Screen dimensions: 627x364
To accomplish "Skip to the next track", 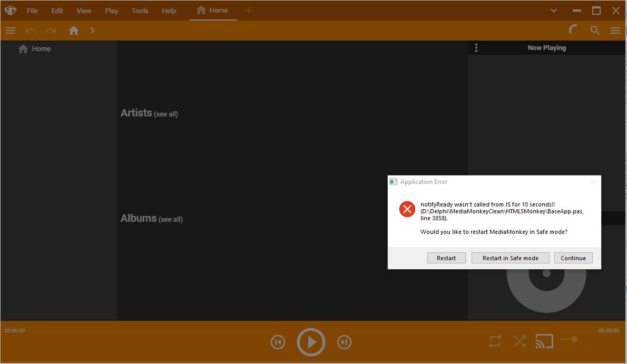I will [x=344, y=342].
